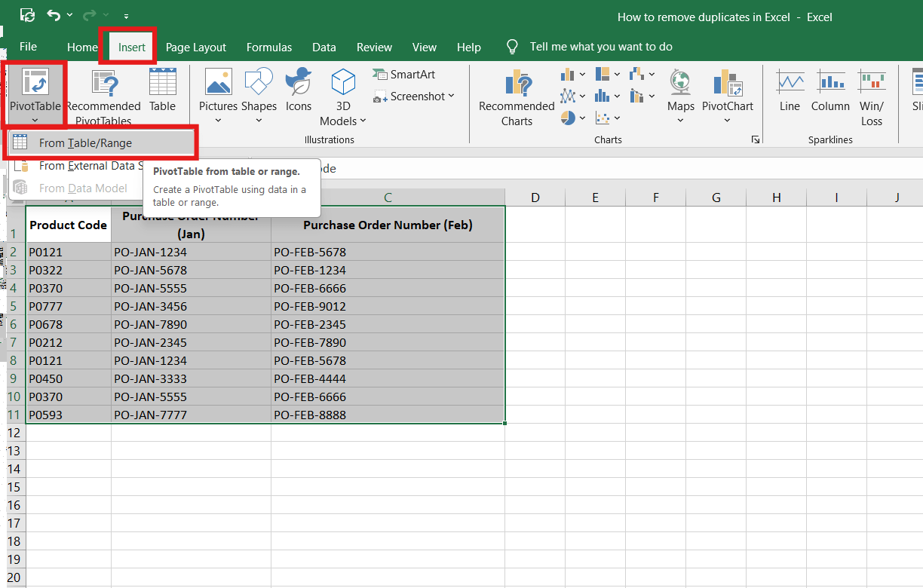Click cell containing PO-FEB-9012

(388, 306)
